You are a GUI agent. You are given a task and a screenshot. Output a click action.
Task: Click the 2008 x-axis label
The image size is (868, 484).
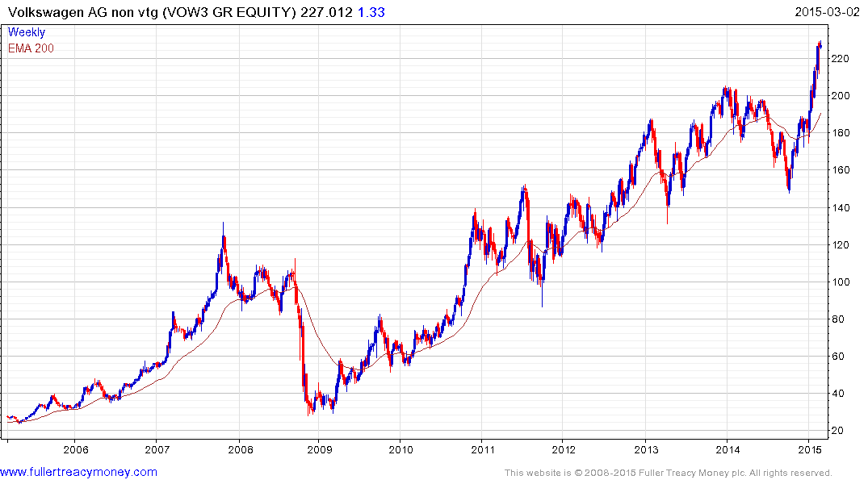click(241, 449)
